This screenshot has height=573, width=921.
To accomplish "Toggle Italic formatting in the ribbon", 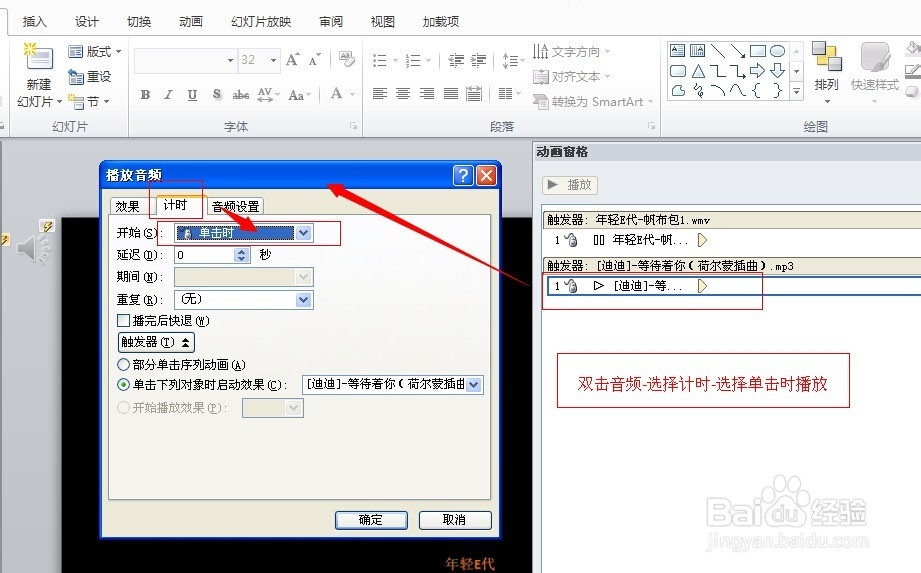I will tap(169, 95).
